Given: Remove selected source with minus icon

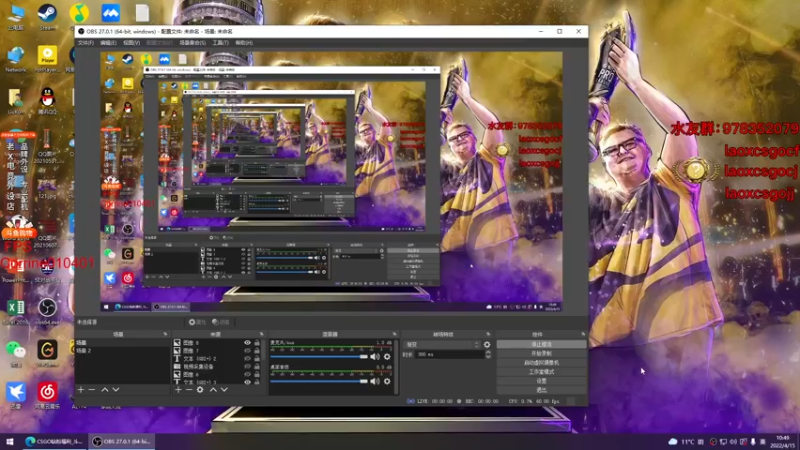Looking at the screenshot, I should 189,390.
